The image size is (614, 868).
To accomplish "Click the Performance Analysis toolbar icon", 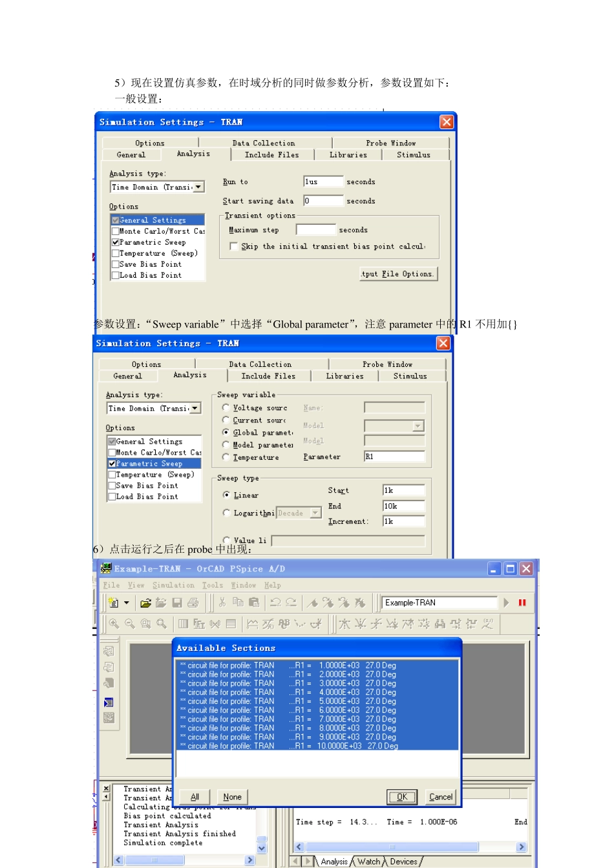I will (215, 624).
